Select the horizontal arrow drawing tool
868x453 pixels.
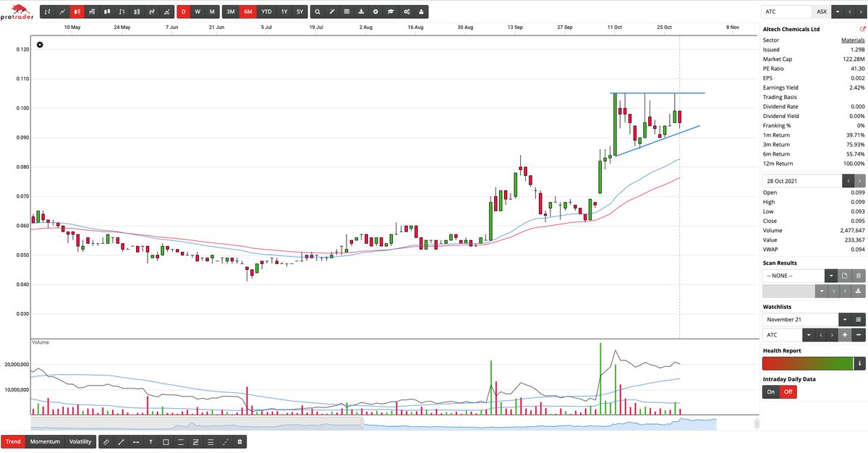coord(136,441)
